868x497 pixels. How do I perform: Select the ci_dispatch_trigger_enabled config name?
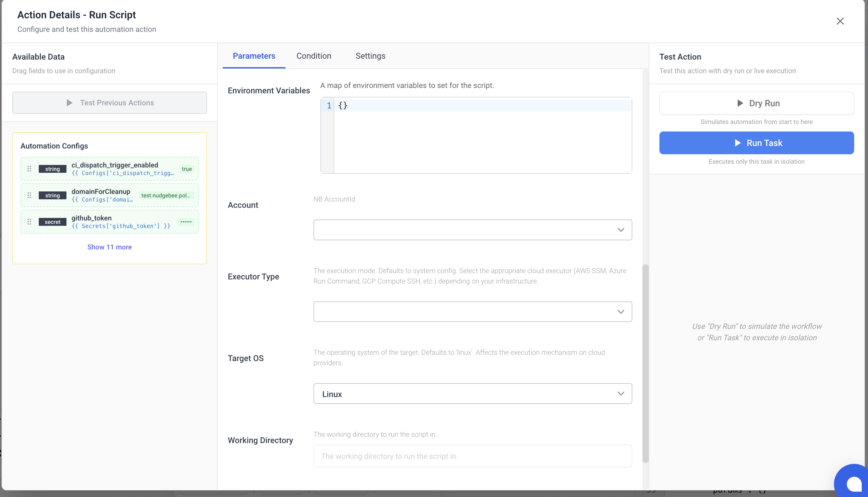click(x=115, y=165)
